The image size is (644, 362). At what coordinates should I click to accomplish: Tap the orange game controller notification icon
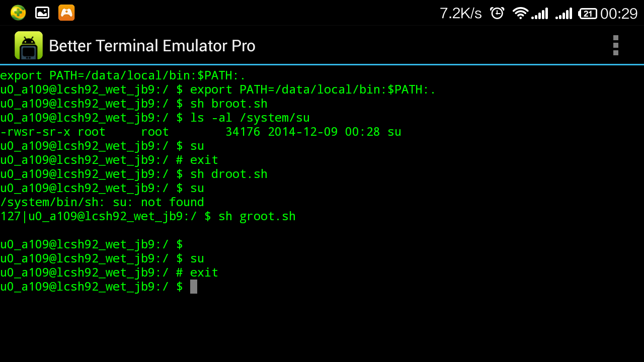[x=66, y=13]
